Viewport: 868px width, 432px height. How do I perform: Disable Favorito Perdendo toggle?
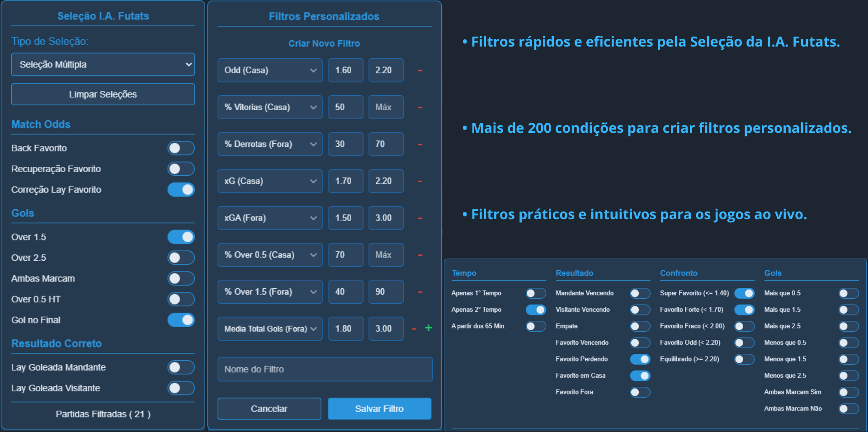point(641,359)
